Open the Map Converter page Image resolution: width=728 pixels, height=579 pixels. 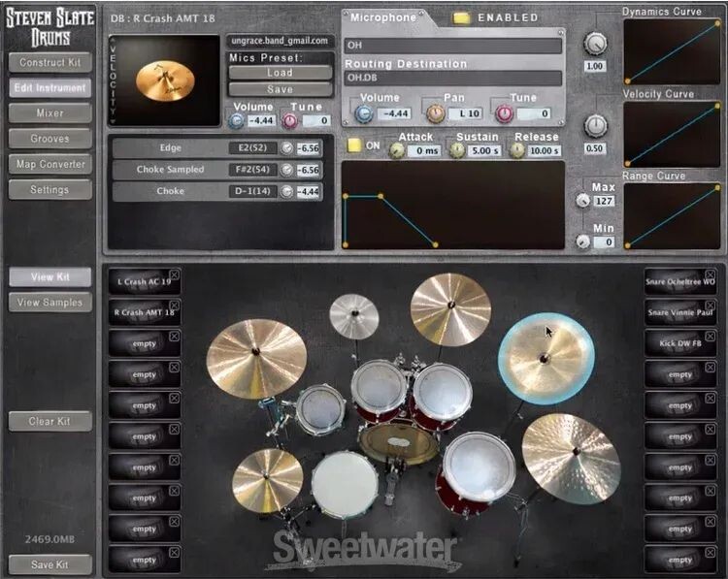[x=50, y=164]
